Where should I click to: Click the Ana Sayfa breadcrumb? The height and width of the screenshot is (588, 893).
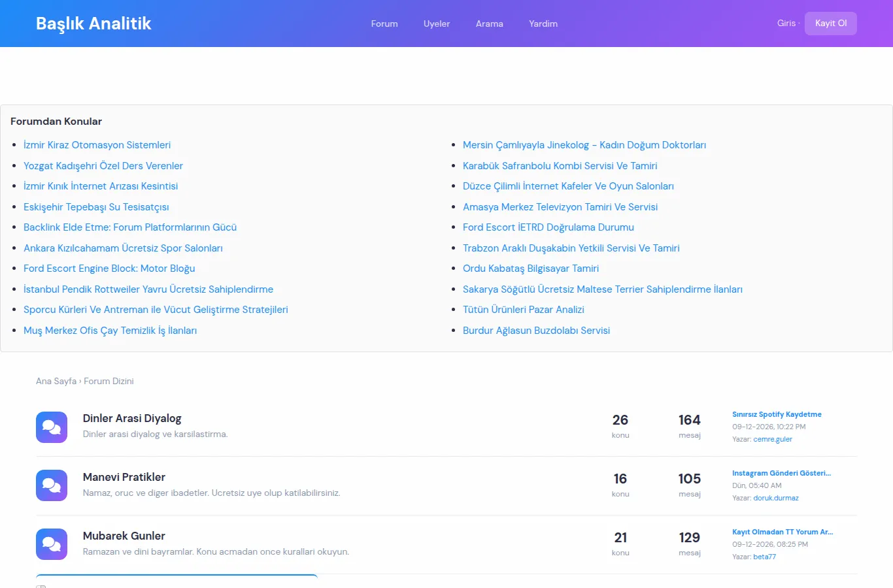pyautogui.click(x=56, y=381)
